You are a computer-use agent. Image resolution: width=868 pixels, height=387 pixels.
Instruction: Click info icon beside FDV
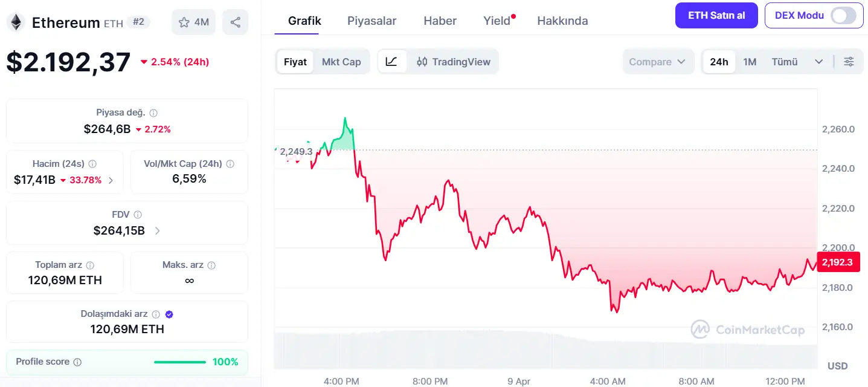coord(138,215)
